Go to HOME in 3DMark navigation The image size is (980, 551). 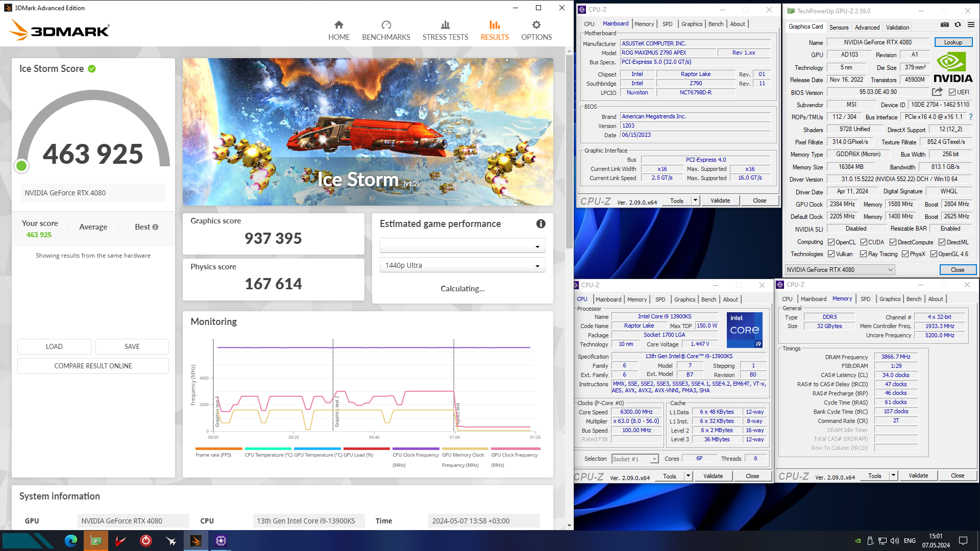(339, 31)
